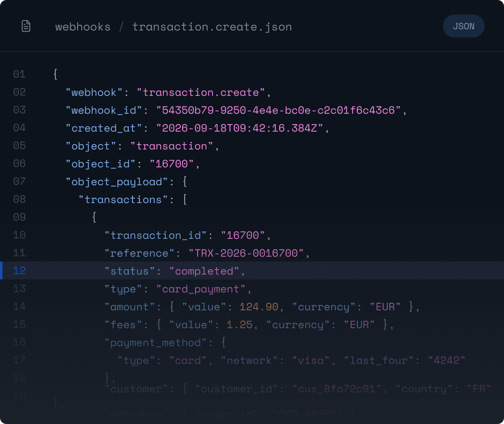
Task: Click the "TRX-2026-0016700" reference value
Action: click(246, 253)
